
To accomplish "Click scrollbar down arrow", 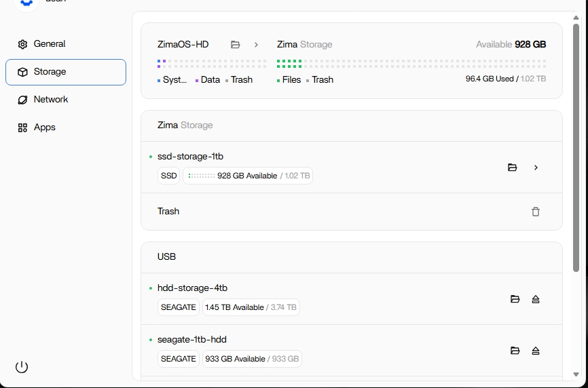I will [x=576, y=374].
